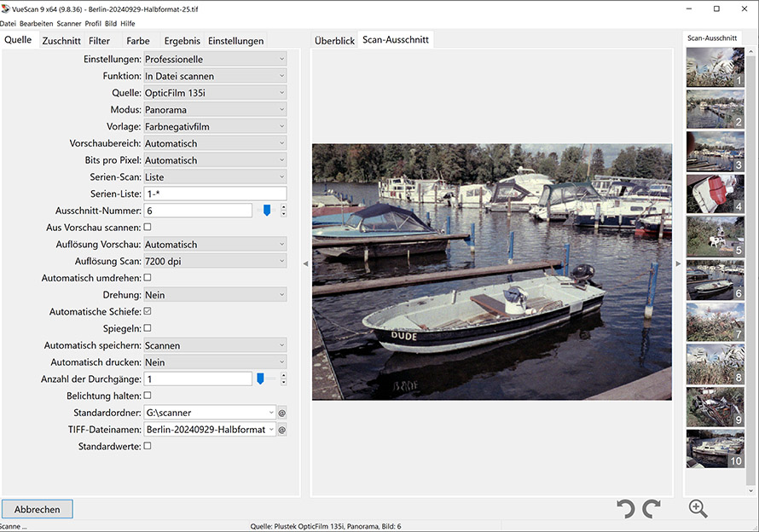The image size is (759, 532).
Task: Click the rotate left arrow icon
Action: [x=626, y=509]
